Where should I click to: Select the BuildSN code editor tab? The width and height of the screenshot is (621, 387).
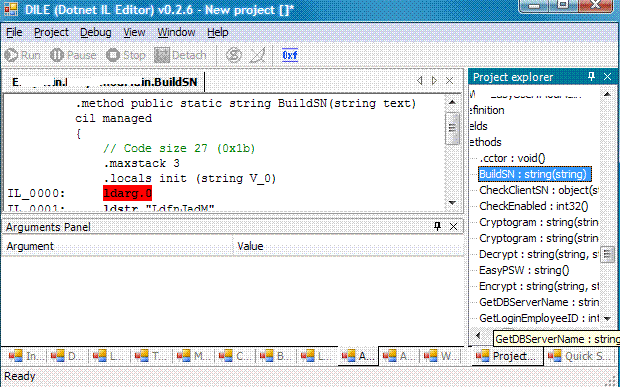(105, 82)
